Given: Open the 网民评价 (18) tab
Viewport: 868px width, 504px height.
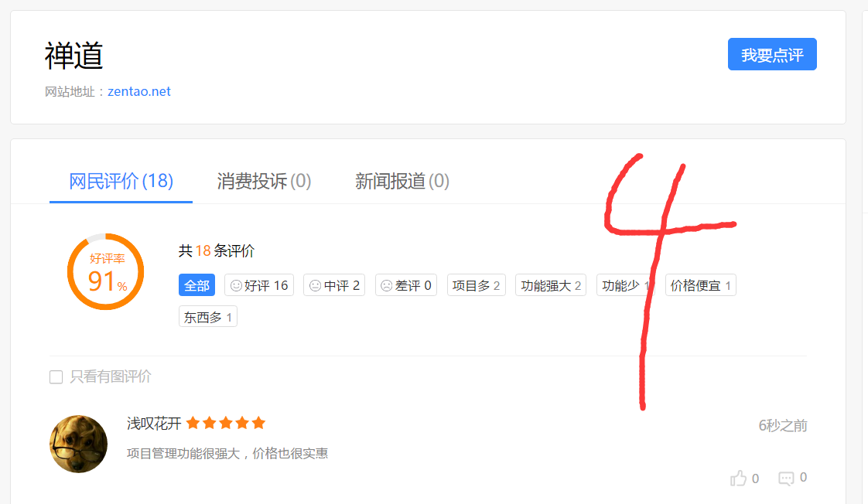Looking at the screenshot, I should [x=121, y=181].
